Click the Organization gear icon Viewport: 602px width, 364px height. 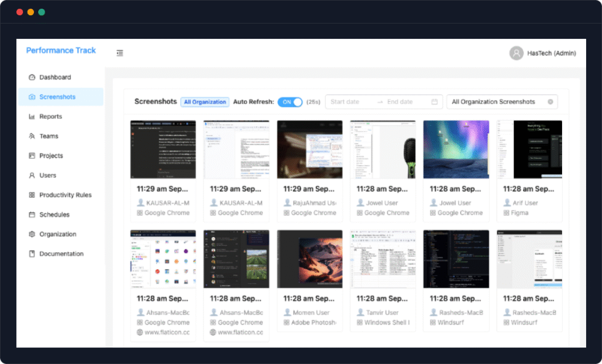pyautogui.click(x=32, y=234)
